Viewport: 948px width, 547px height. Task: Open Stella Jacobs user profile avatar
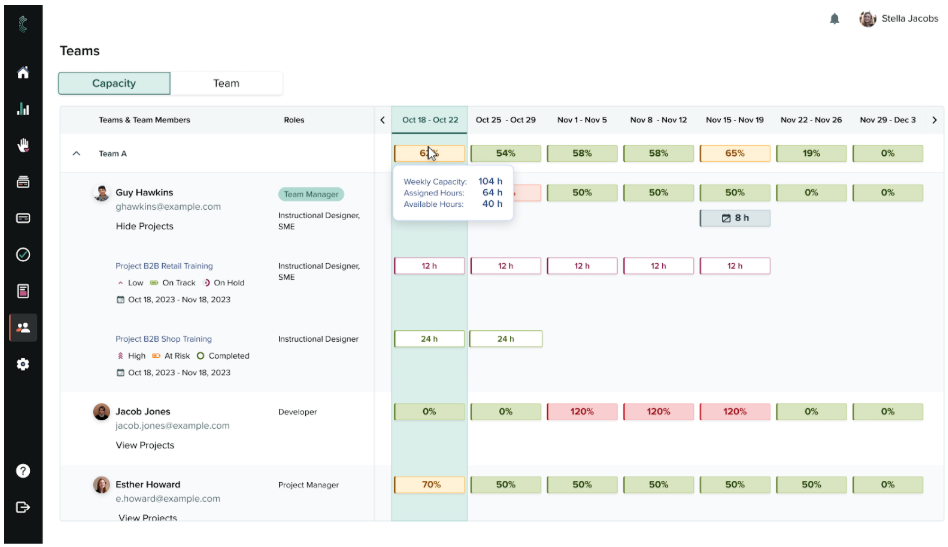867,19
